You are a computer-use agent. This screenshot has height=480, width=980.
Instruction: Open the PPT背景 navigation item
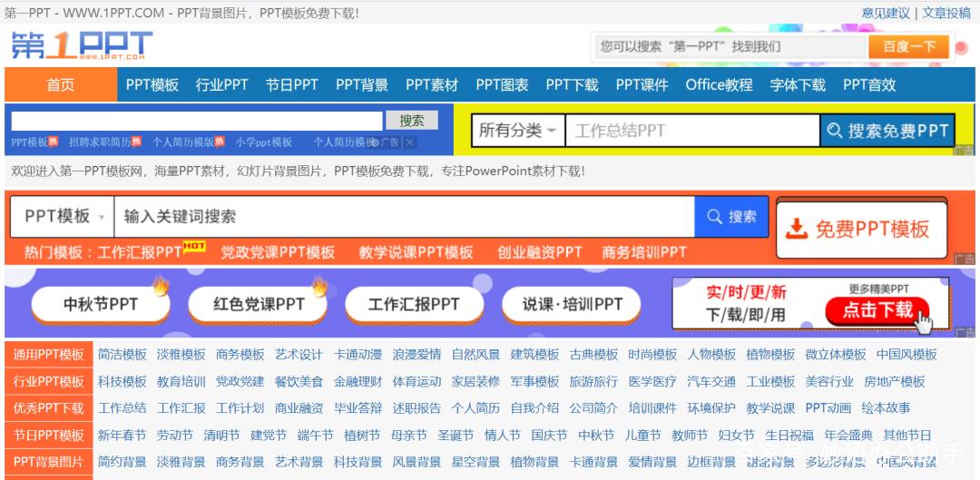point(362,85)
